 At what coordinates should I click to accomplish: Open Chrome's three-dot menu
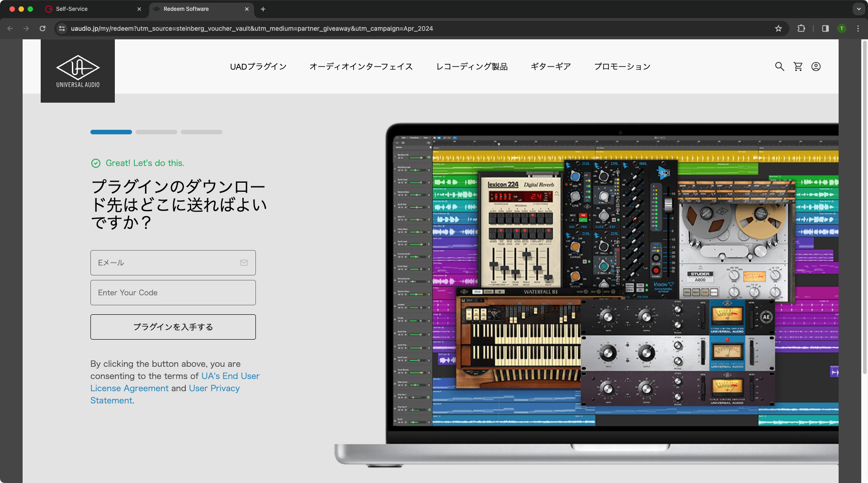[858, 28]
